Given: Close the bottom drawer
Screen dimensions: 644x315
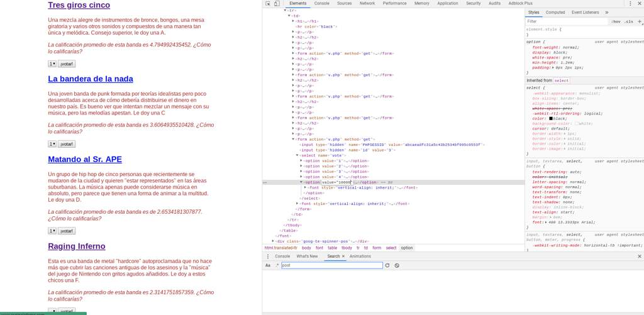Looking at the screenshot, I should 640,257.
